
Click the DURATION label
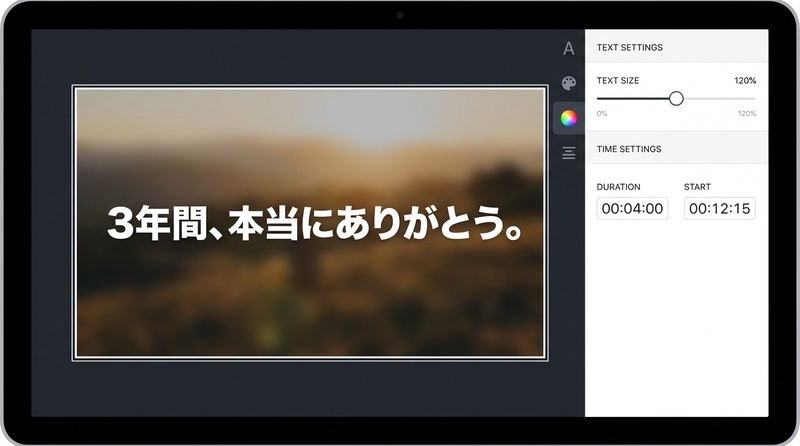point(618,187)
